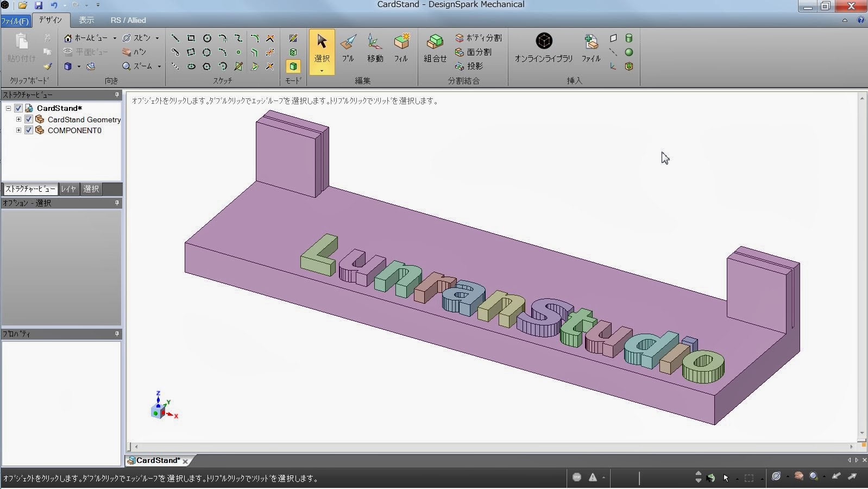The height and width of the screenshot is (489, 868).
Task: Click the warning triangle in status bar
Action: [593, 477]
